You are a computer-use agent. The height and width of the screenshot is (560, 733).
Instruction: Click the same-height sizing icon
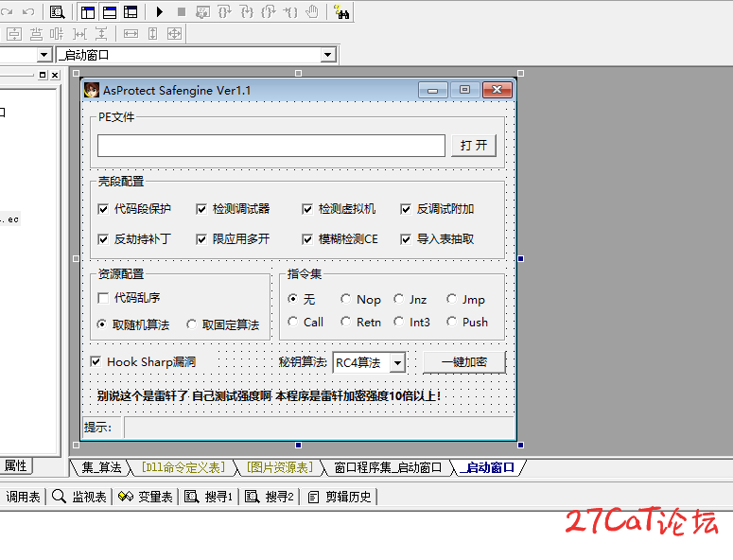point(153,34)
